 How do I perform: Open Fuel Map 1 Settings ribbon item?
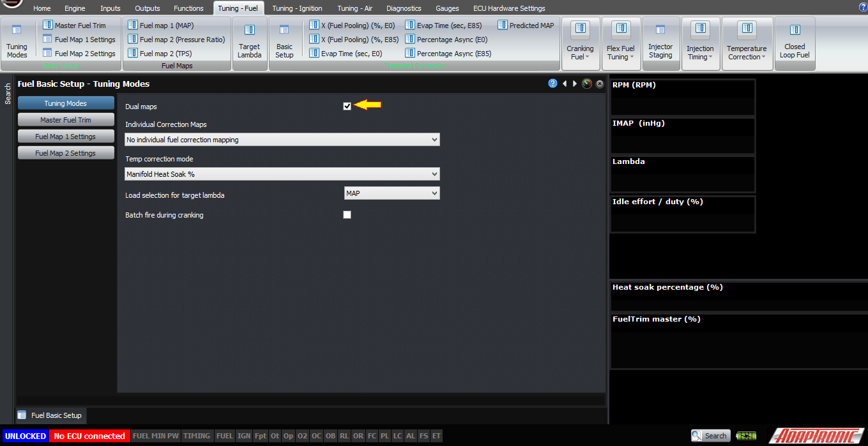pos(79,40)
